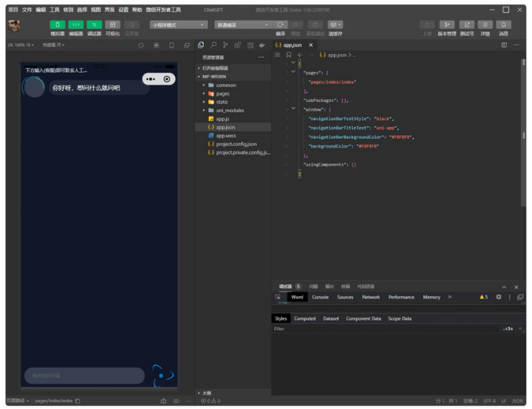Click the capsule menu dots in simulator
This screenshot has height=409, width=532.
(151, 79)
